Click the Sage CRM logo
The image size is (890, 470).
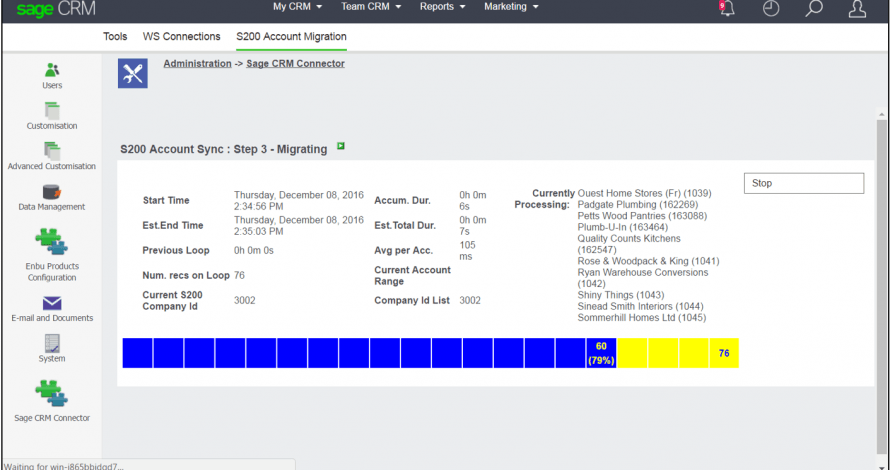point(56,9)
